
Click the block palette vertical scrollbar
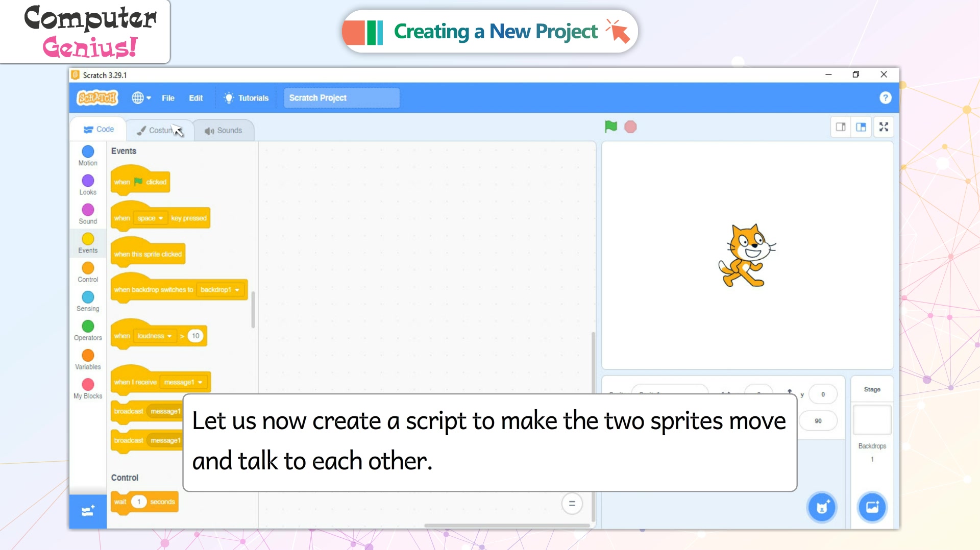click(x=253, y=310)
